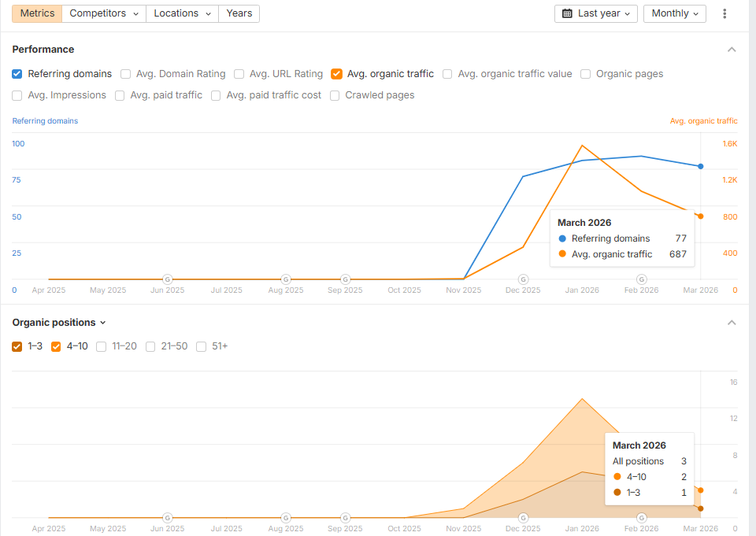Image resolution: width=756 pixels, height=536 pixels.
Task: Enable the Avg. Domain Rating checkbox
Action: (x=126, y=74)
